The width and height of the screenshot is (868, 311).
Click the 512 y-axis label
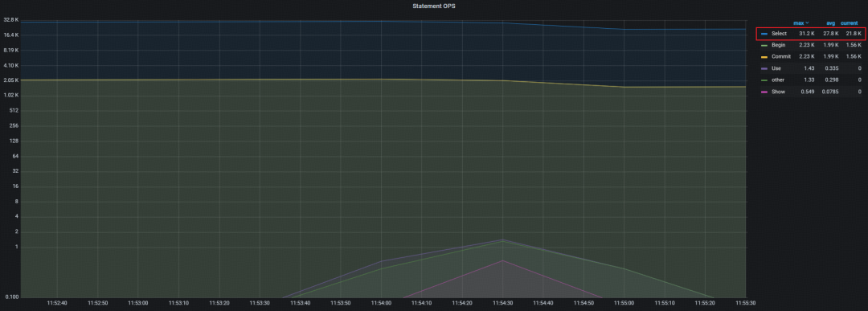point(14,111)
